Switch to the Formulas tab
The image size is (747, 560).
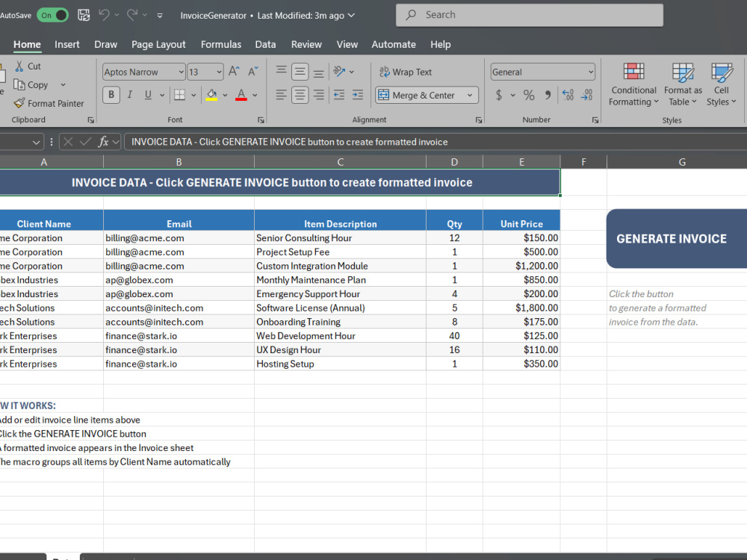[221, 44]
